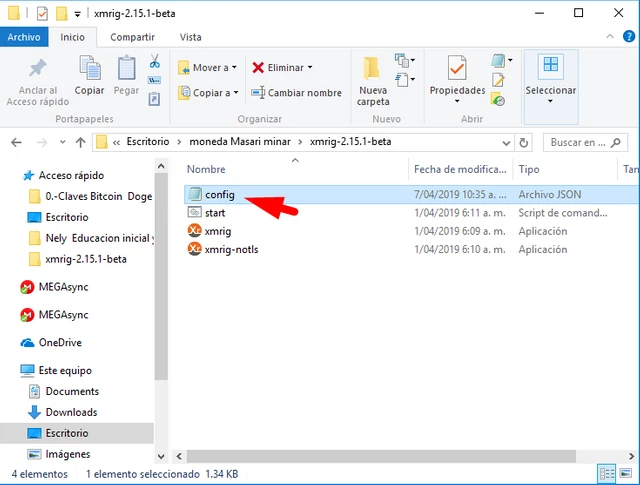Click the New folder quick access icon
This screenshot has width=640, height=485.
(62, 13)
